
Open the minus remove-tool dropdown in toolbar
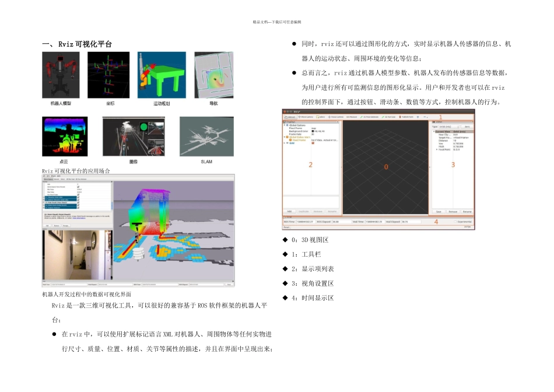(425, 117)
